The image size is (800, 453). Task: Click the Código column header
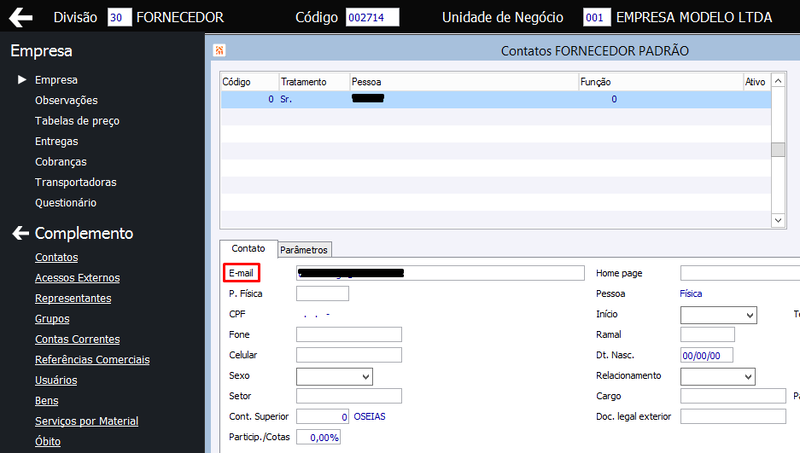(249, 82)
